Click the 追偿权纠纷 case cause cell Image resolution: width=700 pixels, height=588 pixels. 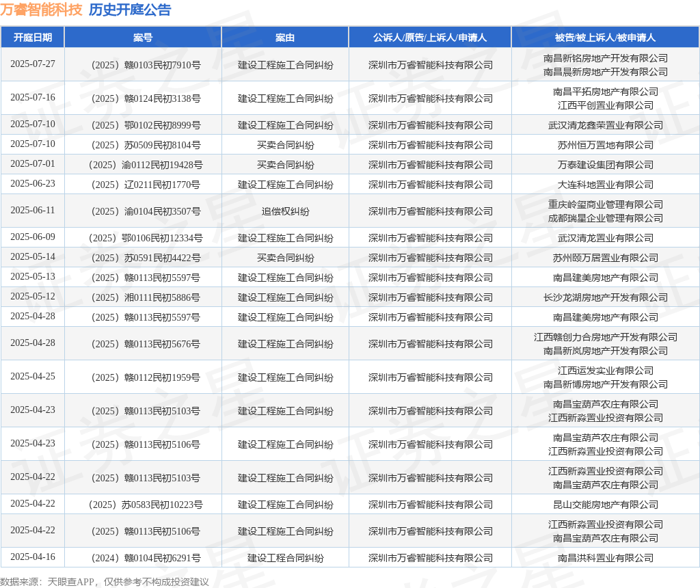[285, 212]
